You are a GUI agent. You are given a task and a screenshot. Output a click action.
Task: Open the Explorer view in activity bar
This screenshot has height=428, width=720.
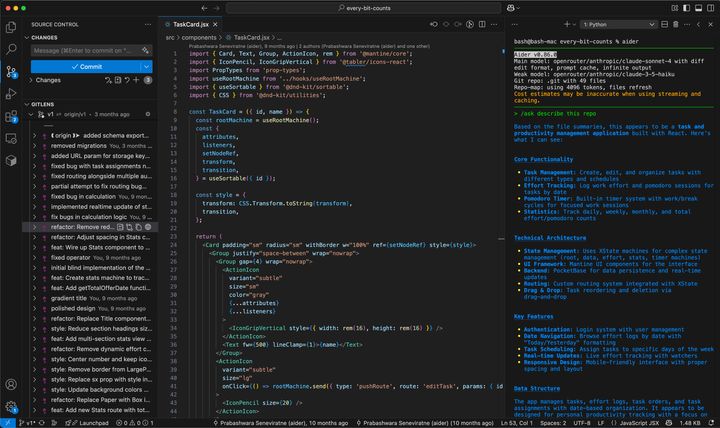pos(11,27)
